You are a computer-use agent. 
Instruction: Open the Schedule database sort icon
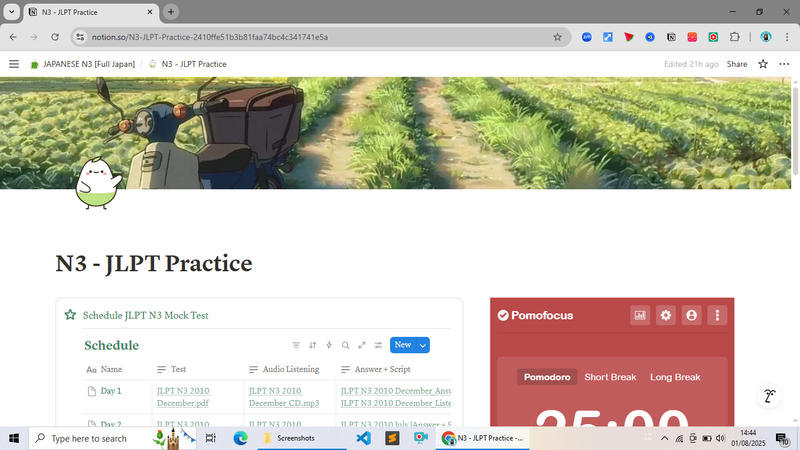313,345
